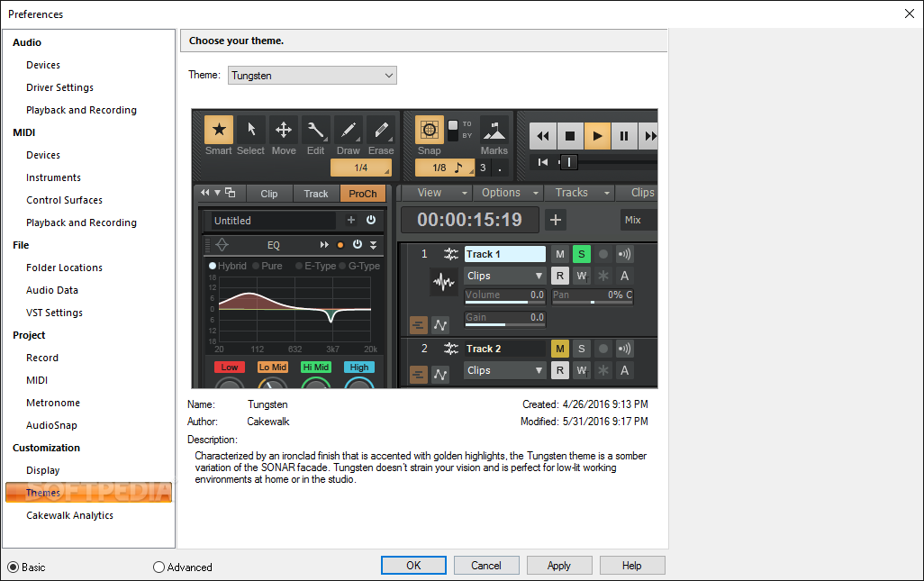Switch to the Track tab
The height and width of the screenshot is (581, 924).
pyautogui.click(x=316, y=194)
